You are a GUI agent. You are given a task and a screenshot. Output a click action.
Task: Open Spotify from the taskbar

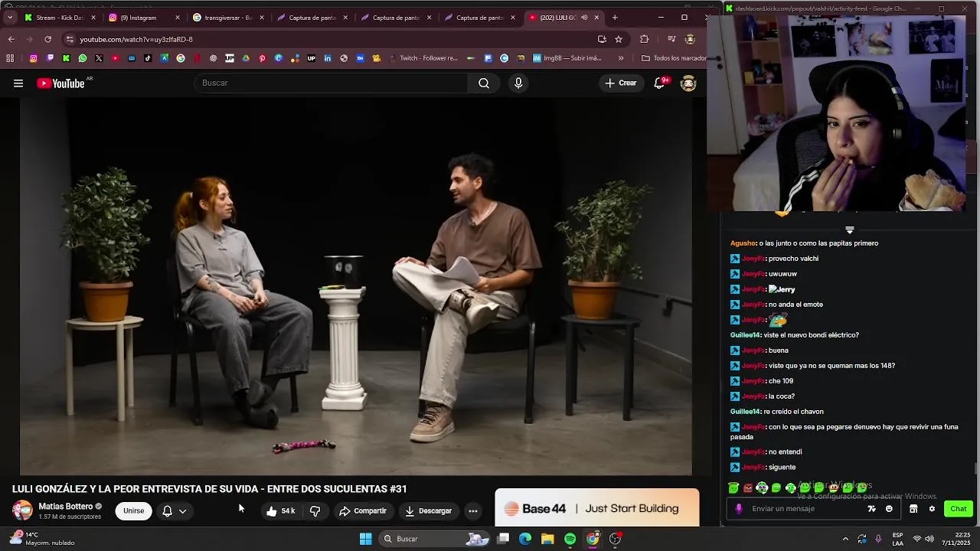point(570,539)
